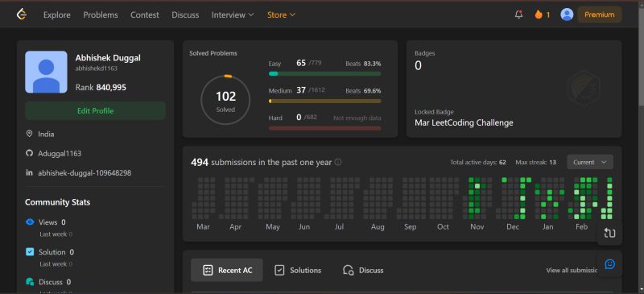Click the Views eye icon

pyautogui.click(x=30, y=222)
